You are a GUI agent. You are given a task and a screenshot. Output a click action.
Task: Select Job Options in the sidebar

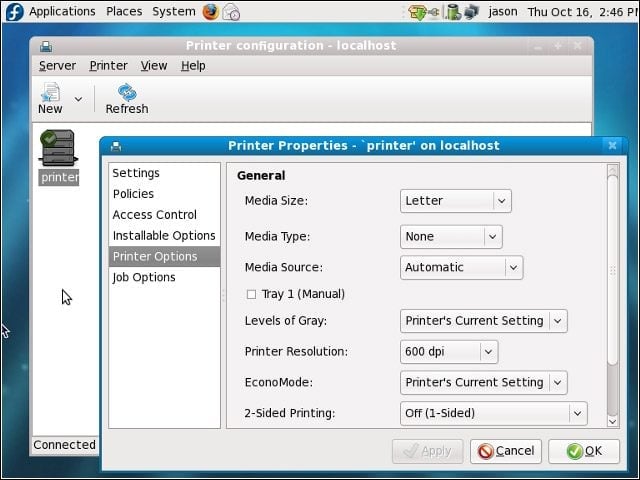click(x=164, y=277)
